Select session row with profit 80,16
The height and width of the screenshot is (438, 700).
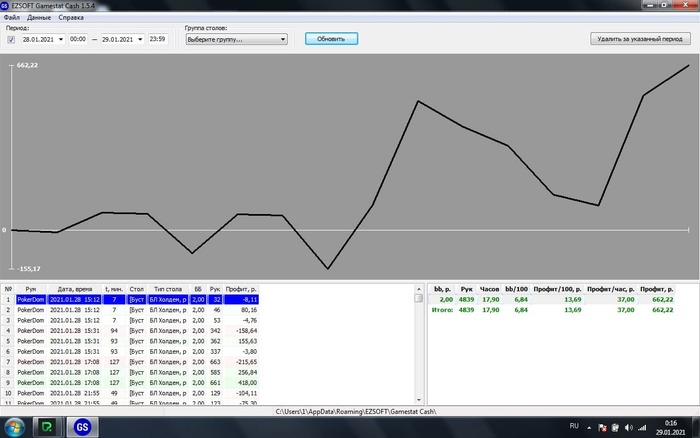tap(130, 310)
